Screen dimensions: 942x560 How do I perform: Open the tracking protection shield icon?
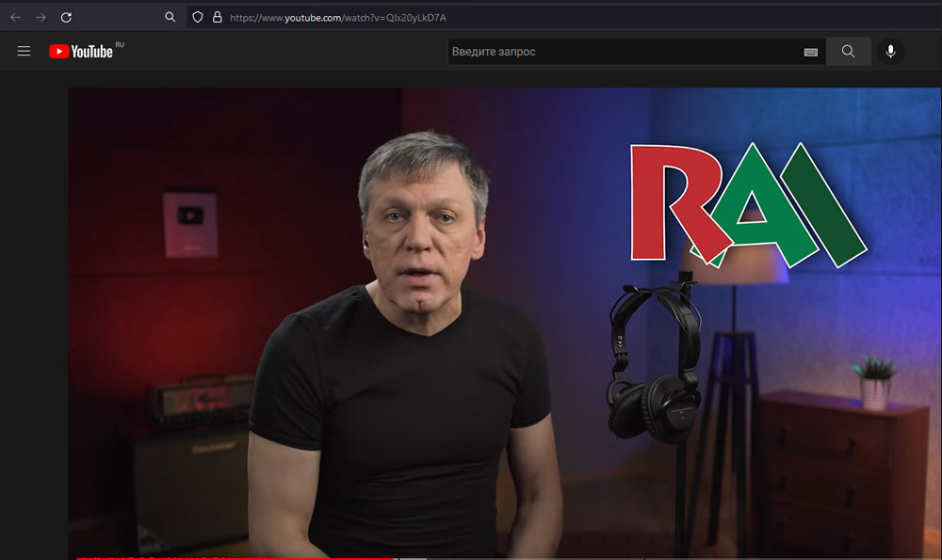pos(197,17)
